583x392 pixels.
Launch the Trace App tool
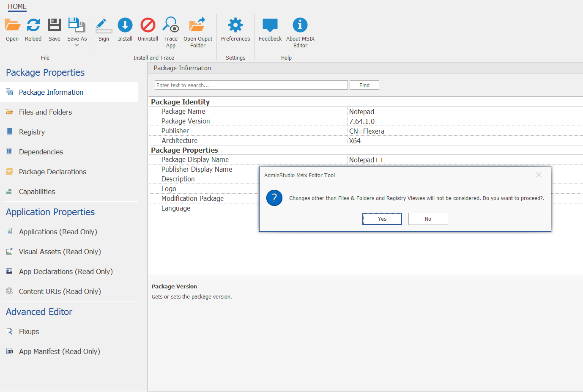point(171,25)
